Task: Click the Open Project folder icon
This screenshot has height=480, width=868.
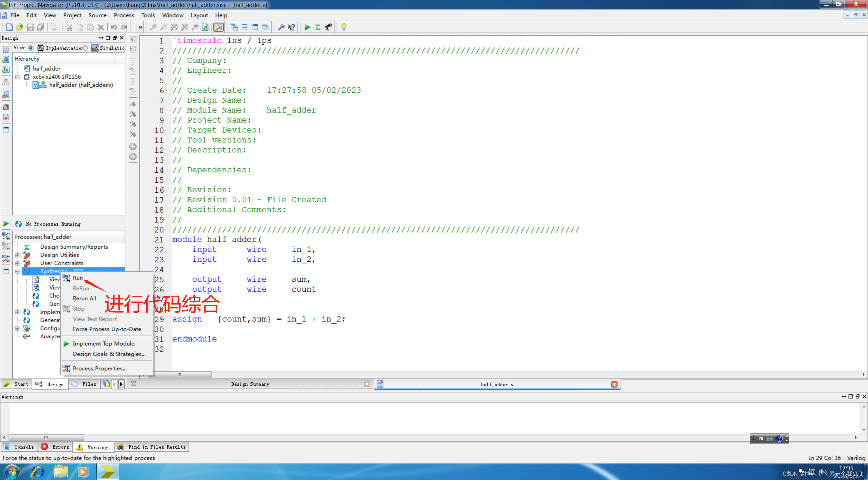Action: (20, 27)
